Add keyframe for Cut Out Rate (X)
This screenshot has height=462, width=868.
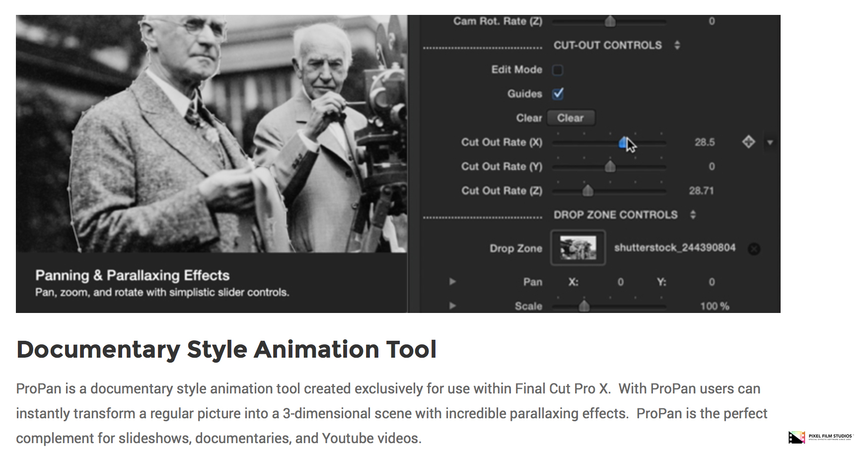(x=748, y=142)
